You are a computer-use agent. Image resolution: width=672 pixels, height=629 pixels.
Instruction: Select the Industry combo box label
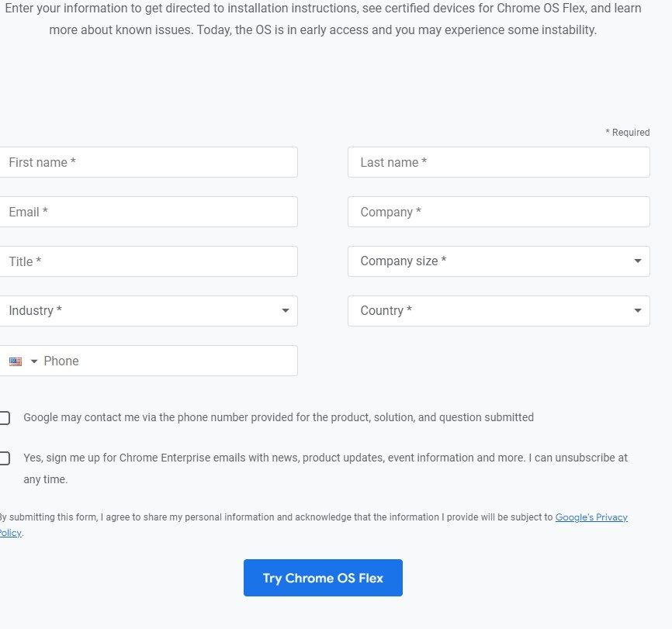click(35, 311)
